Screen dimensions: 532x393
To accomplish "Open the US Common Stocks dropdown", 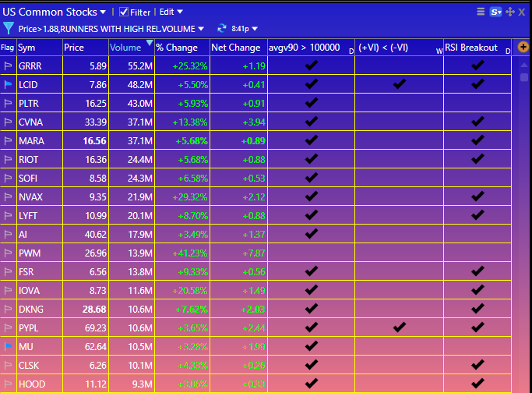I will pos(54,12).
